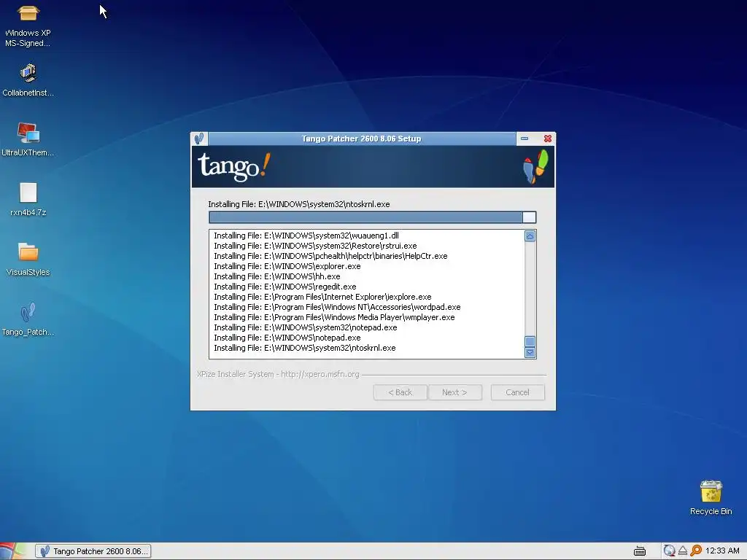Activate Tango Patcher taskbar button
Image resolution: width=747 pixels, height=560 pixels.
[x=93, y=551]
